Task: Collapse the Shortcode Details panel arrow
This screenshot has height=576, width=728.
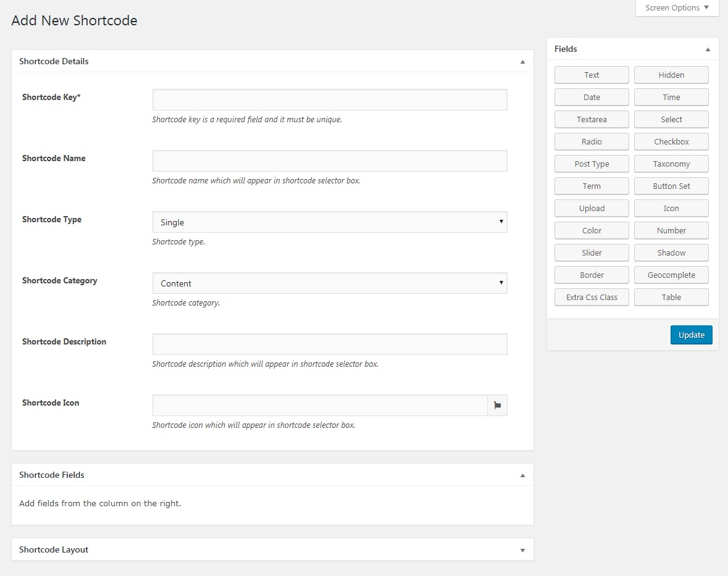Action: pyautogui.click(x=522, y=62)
